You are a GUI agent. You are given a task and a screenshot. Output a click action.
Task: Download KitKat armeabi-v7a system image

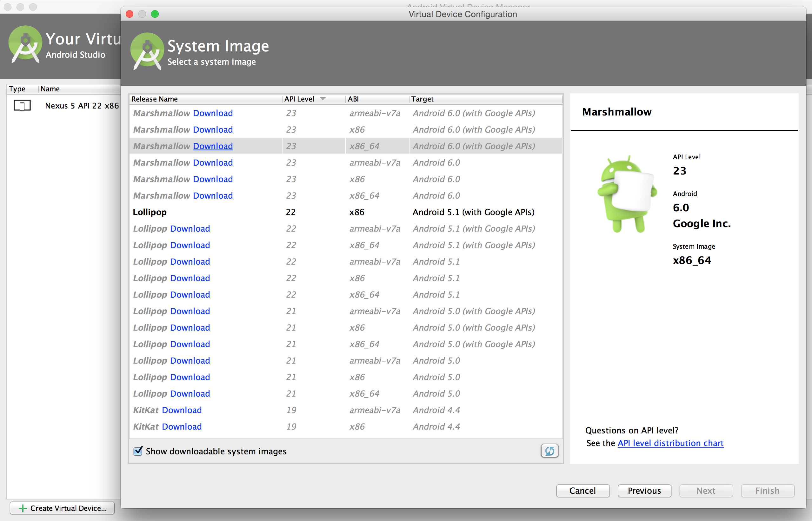pos(182,410)
